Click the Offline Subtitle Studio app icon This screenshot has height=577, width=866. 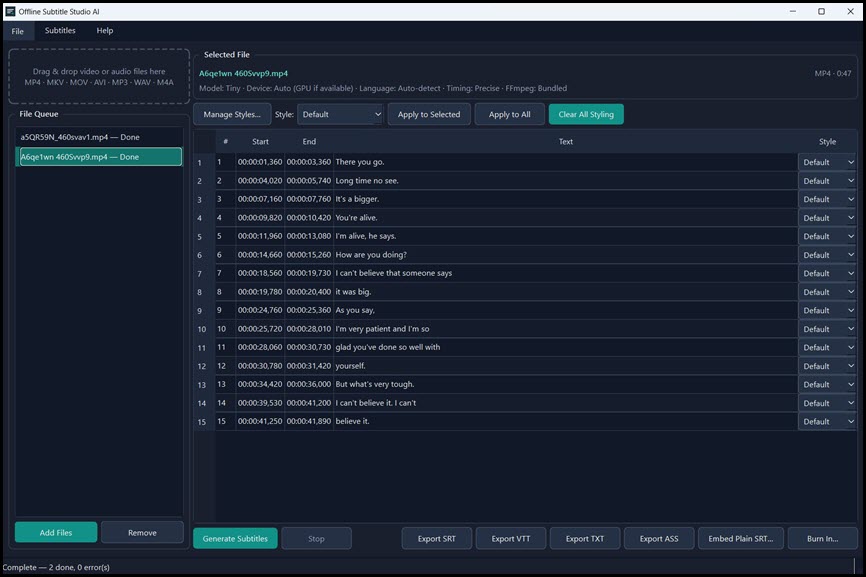(x=10, y=11)
